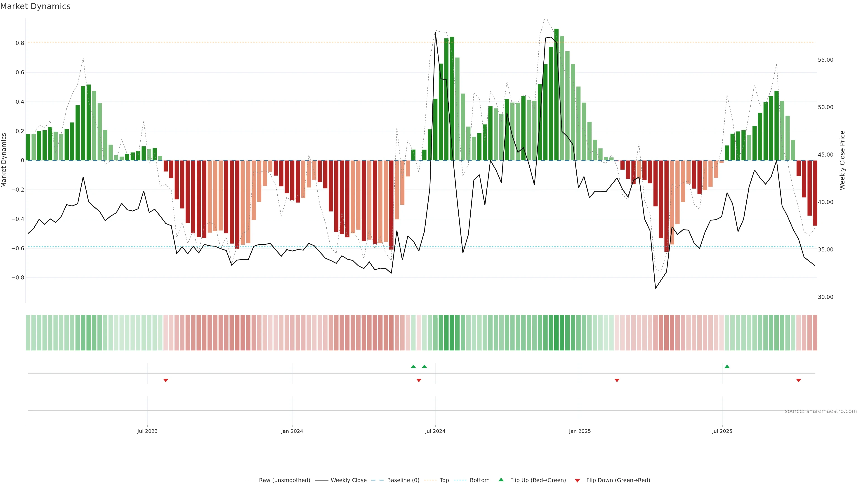The height and width of the screenshot is (488, 868).
Task: Click the July 2025 green flip-up marker
Action: 727,366
